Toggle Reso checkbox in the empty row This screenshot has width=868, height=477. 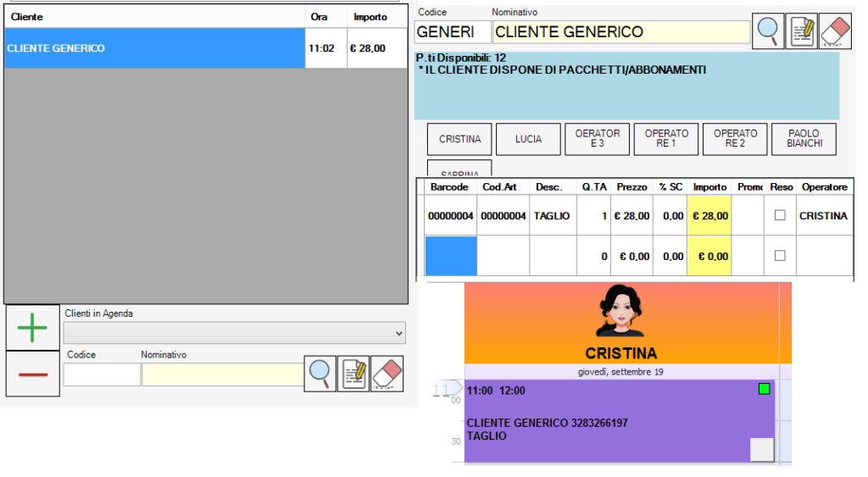click(x=780, y=256)
